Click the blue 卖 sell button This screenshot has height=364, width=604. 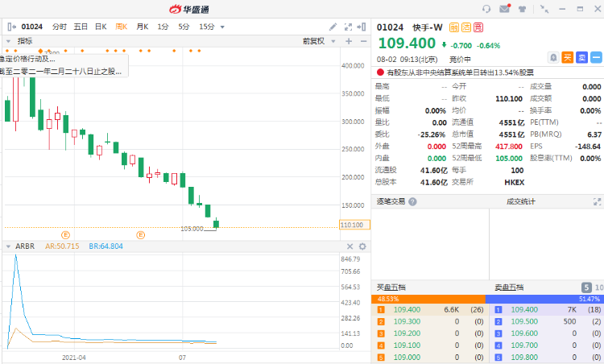point(581,57)
